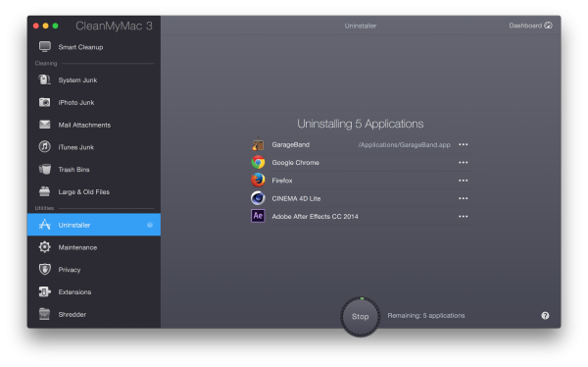Select the Extensions module icon
The height and width of the screenshot is (367, 588).
point(45,291)
